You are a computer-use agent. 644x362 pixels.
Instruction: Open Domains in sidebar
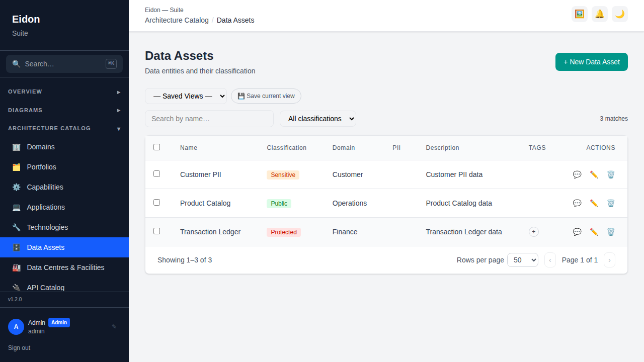pos(64,147)
